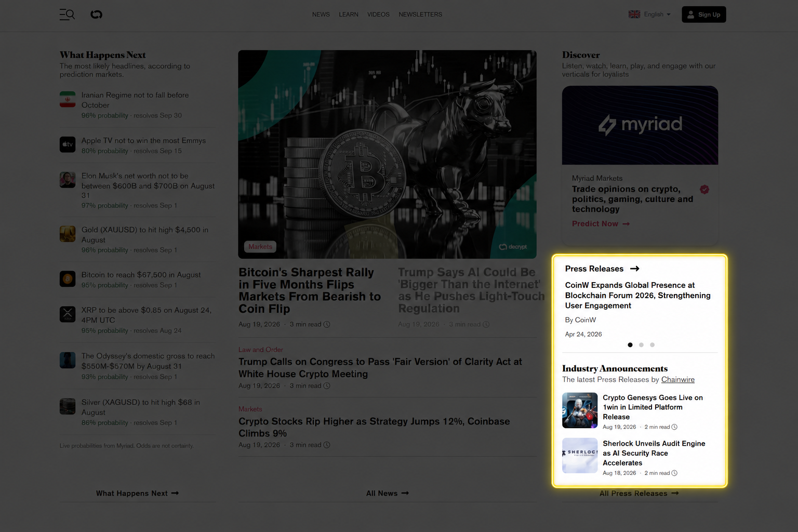
Task: Click the Decrypt logo in header
Action: click(x=96, y=15)
